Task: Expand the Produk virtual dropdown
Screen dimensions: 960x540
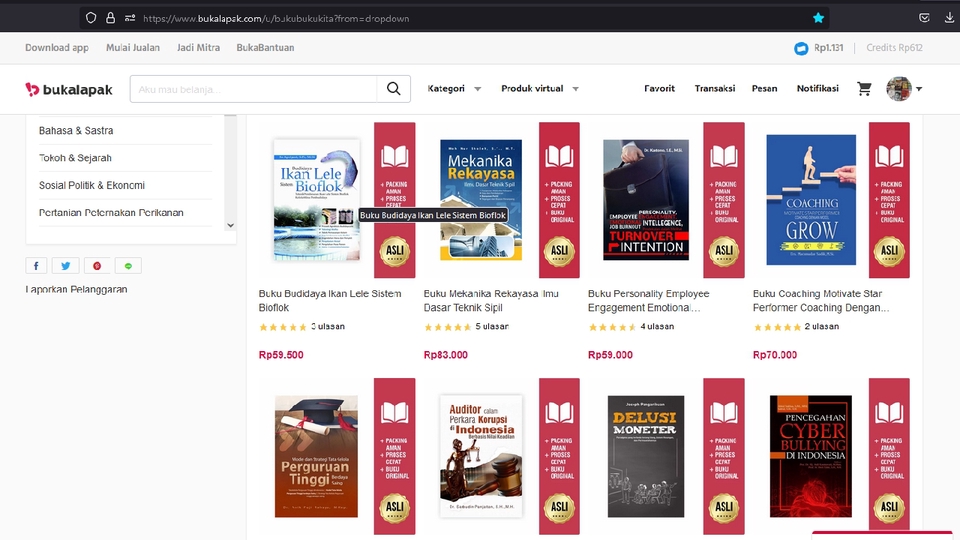Action: [x=539, y=89]
